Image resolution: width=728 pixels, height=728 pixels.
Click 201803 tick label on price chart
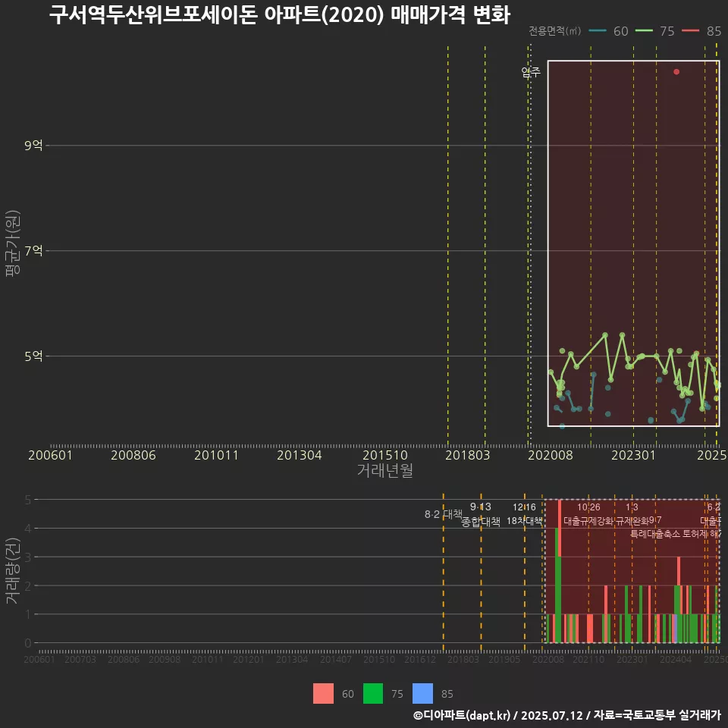click(x=468, y=455)
